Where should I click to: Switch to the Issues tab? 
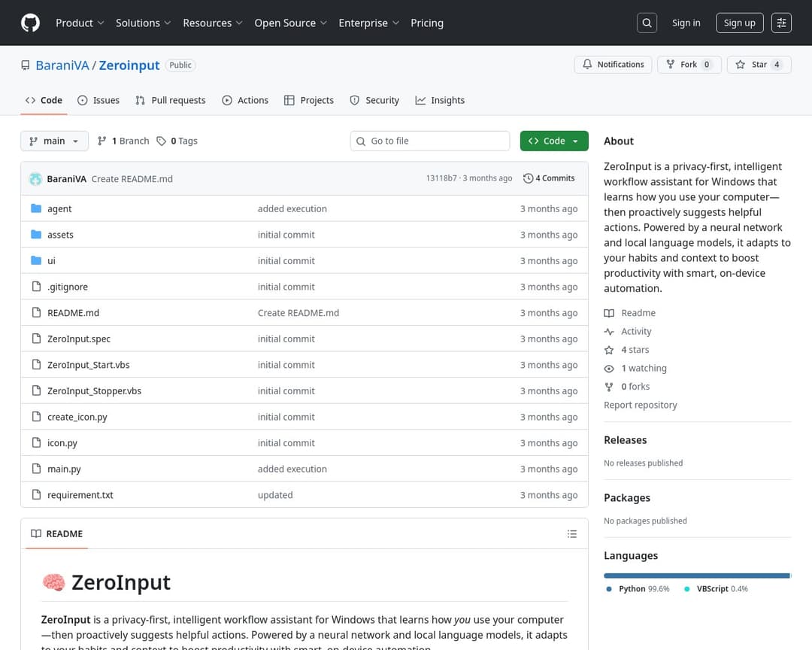coord(98,100)
